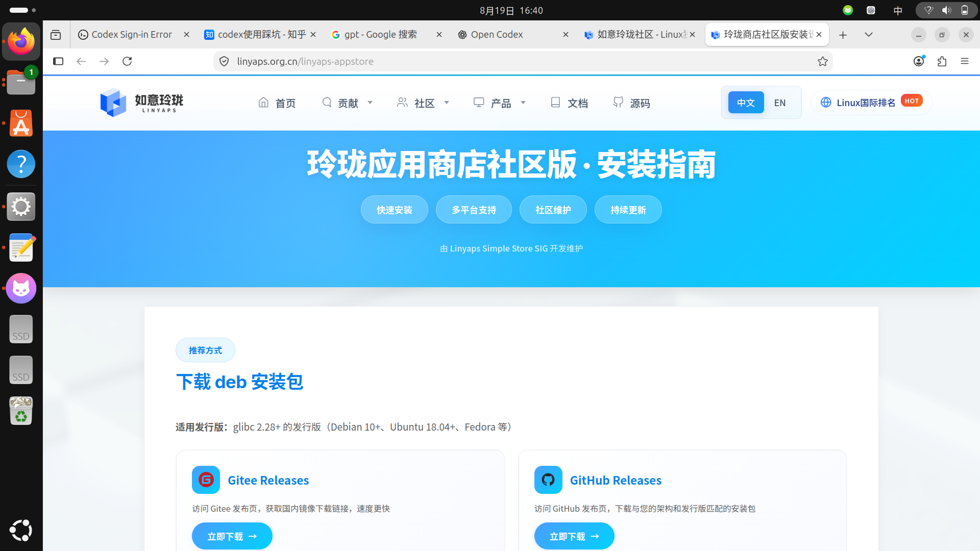Bookmark this page with the star

(x=823, y=61)
